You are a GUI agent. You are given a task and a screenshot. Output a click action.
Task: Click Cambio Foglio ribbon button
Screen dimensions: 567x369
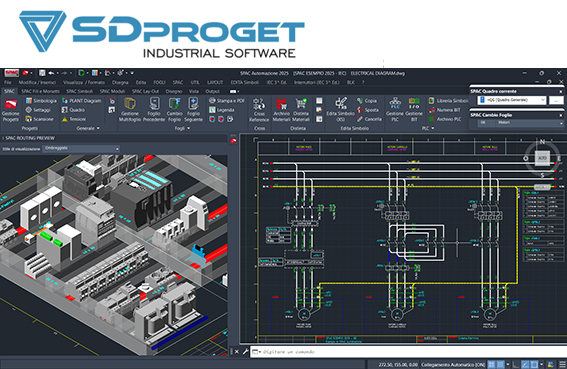click(174, 110)
